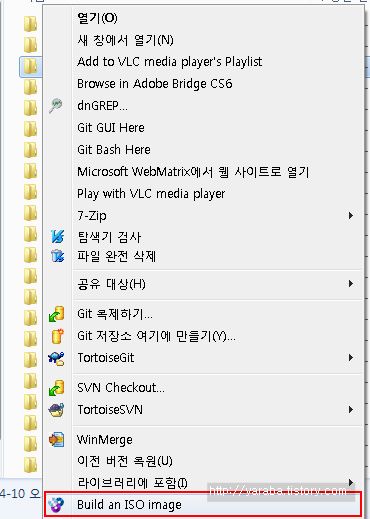Select Browse in Adobe Bridge CS6
The width and height of the screenshot is (370, 519).
click(203, 84)
